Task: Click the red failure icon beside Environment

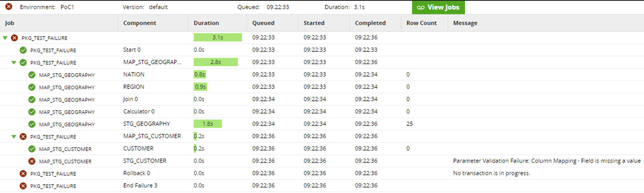Action: point(8,7)
